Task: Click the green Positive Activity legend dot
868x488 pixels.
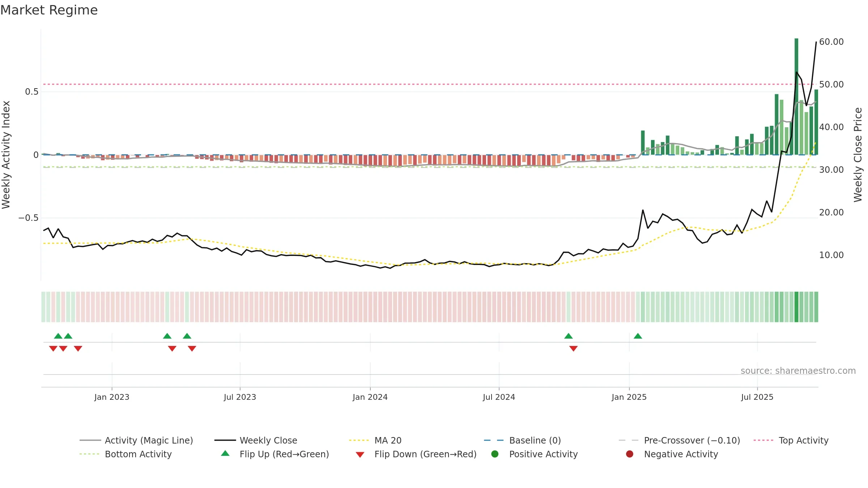Action: pos(495,454)
